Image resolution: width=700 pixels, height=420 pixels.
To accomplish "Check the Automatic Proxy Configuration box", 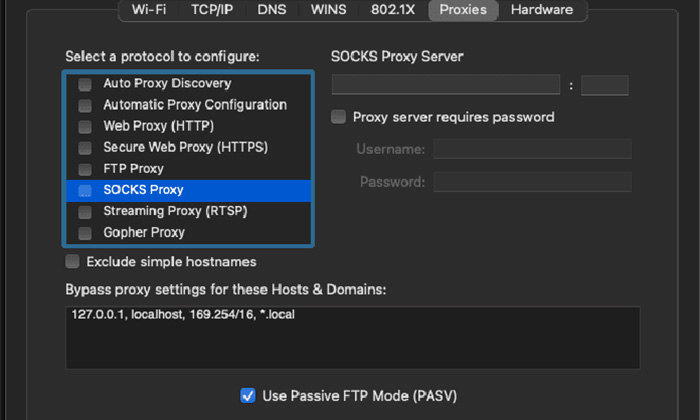I will tap(85, 105).
